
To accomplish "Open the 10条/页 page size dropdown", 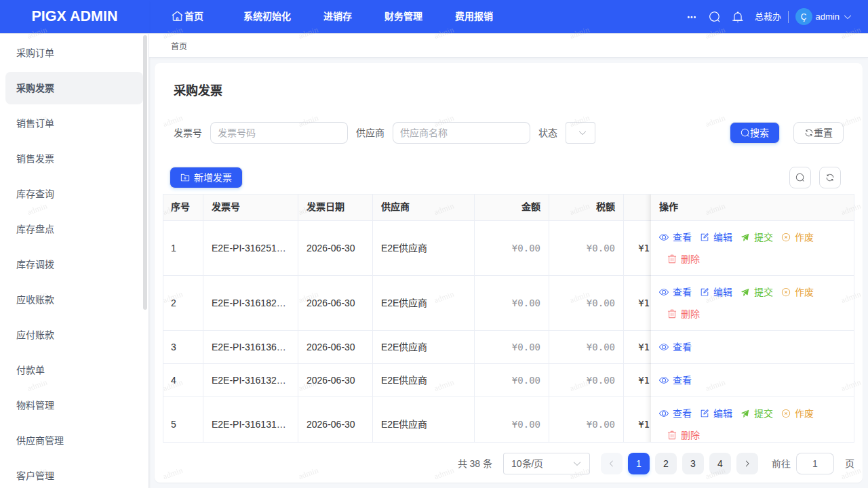I will point(547,464).
